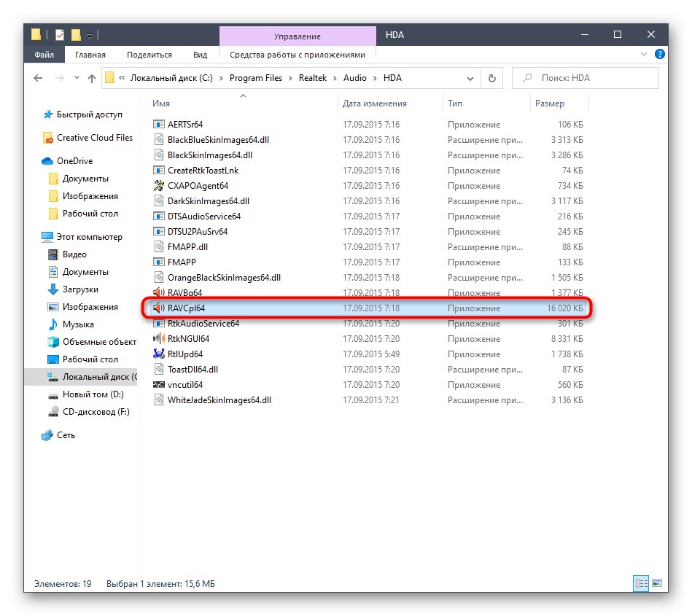The height and width of the screenshot is (616, 692).
Task: Click the Управление contextual tab
Action: point(298,36)
